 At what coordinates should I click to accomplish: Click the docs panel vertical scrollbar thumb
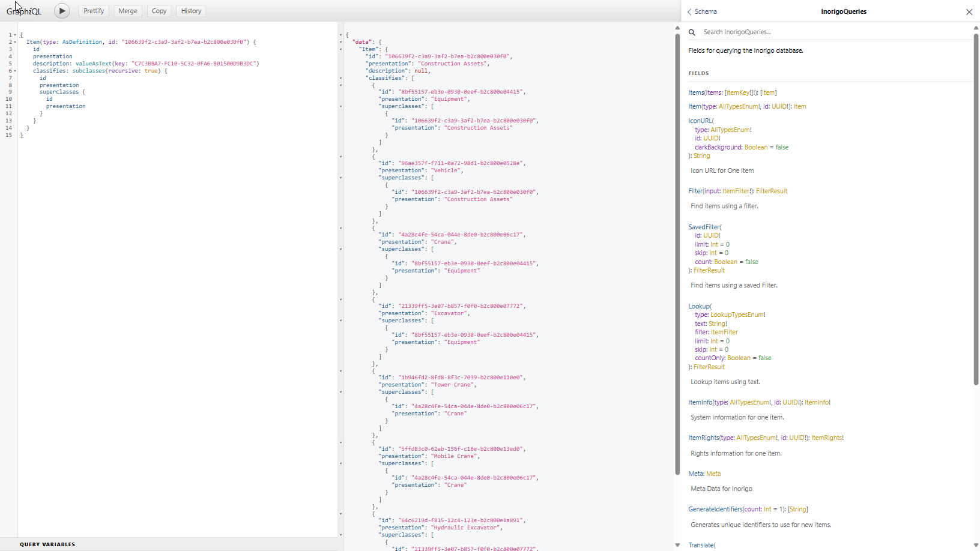click(x=976, y=209)
